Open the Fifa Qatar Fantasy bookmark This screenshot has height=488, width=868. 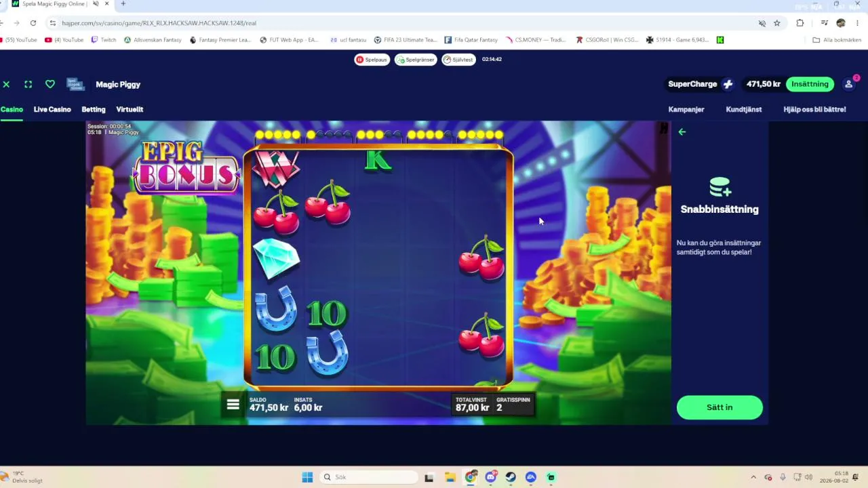coord(471,40)
